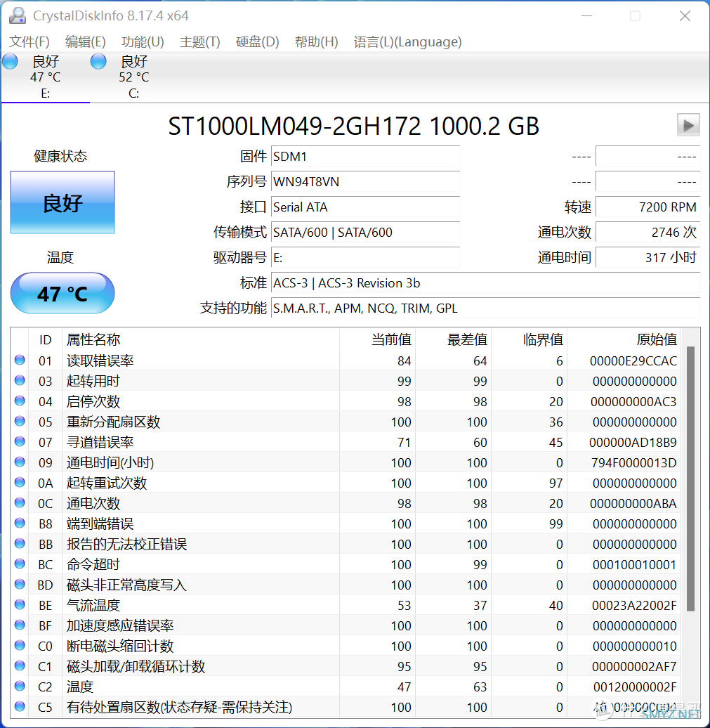
Task: Click the 最差值 column header
Action: (x=454, y=340)
